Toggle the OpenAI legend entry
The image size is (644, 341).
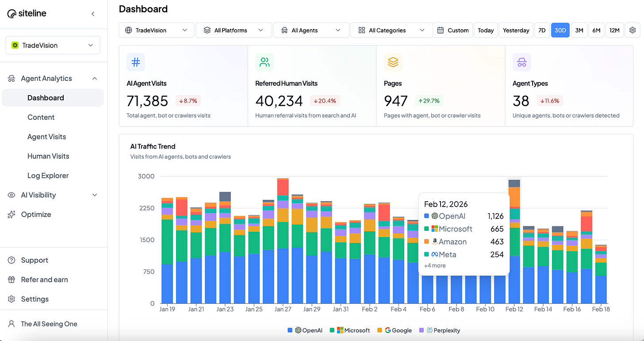305,330
